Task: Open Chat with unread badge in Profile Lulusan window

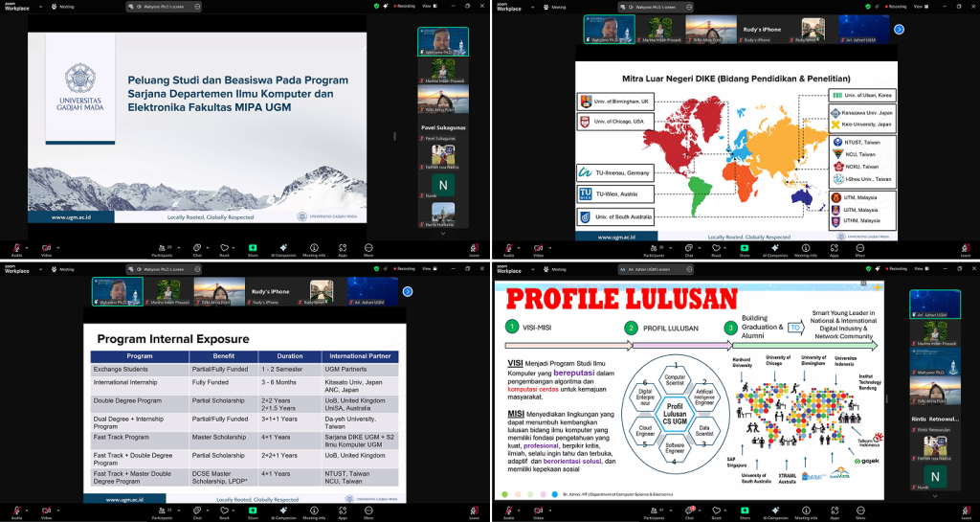Action: [x=689, y=512]
